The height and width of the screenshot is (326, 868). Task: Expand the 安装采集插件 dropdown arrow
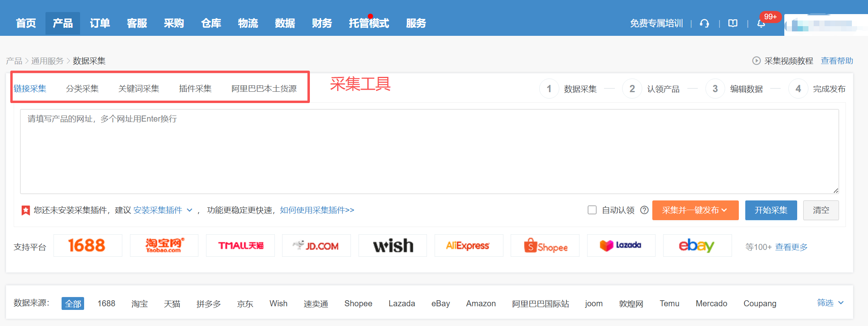190,210
